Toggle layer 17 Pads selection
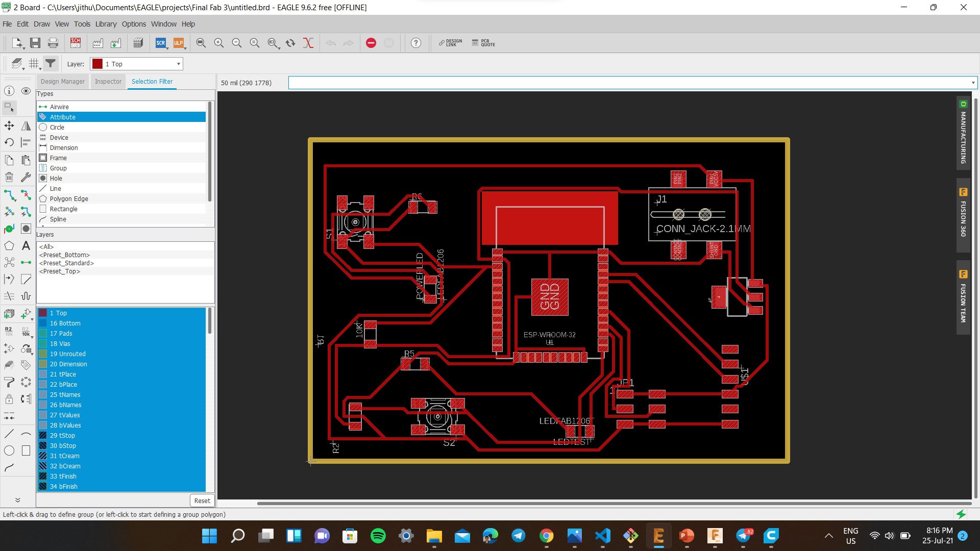Screen dimensions: 980x551 [121, 333]
